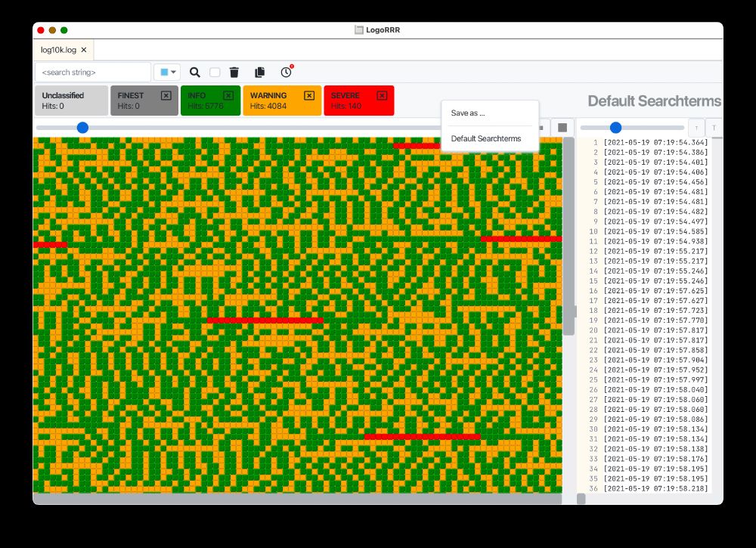Select log line 5 at 07:19:54.456
Viewport: 756px width, 548px height.
click(x=645, y=181)
